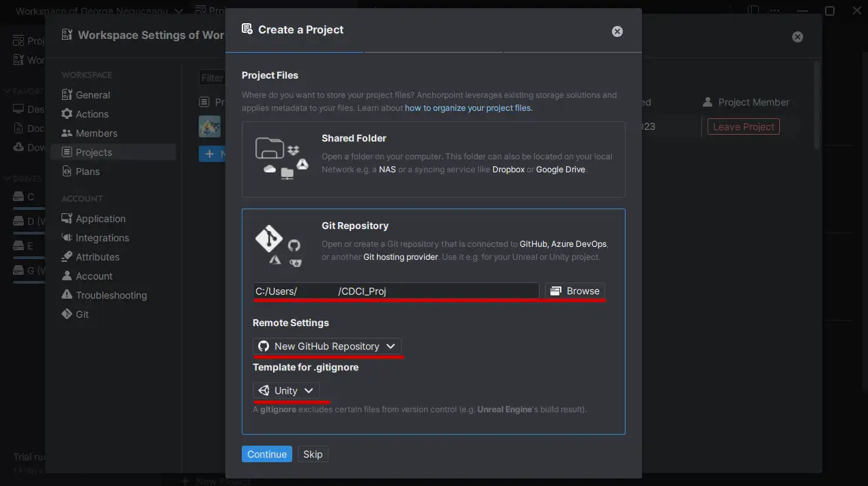Image resolution: width=868 pixels, height=486 pixels.
Task: Open the Plans settings page
Action: click(87, 171)
